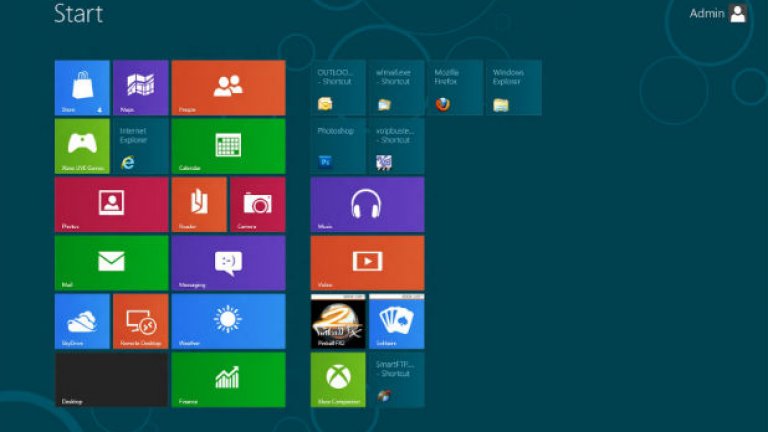Open the Store tile

tap(82, 88)
